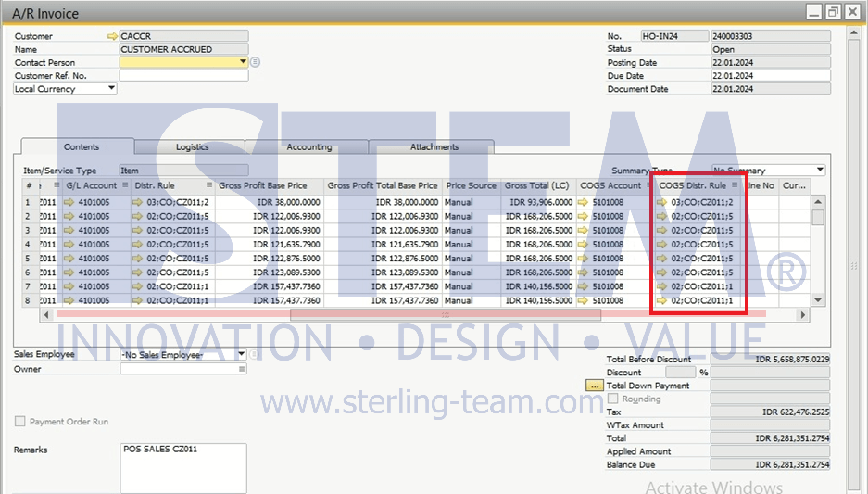Open the Sales Employee dropdown
Screen dimensions: 868x494
[241, 354]
